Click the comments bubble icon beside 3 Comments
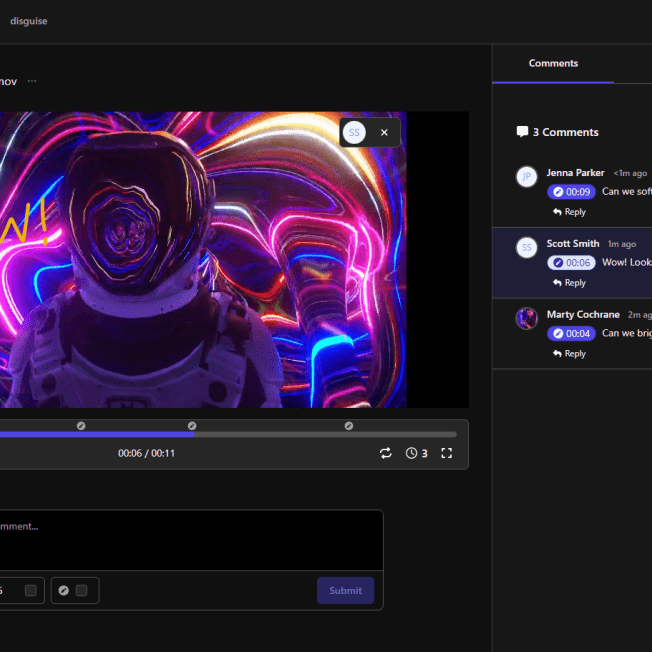 [522, 132]
